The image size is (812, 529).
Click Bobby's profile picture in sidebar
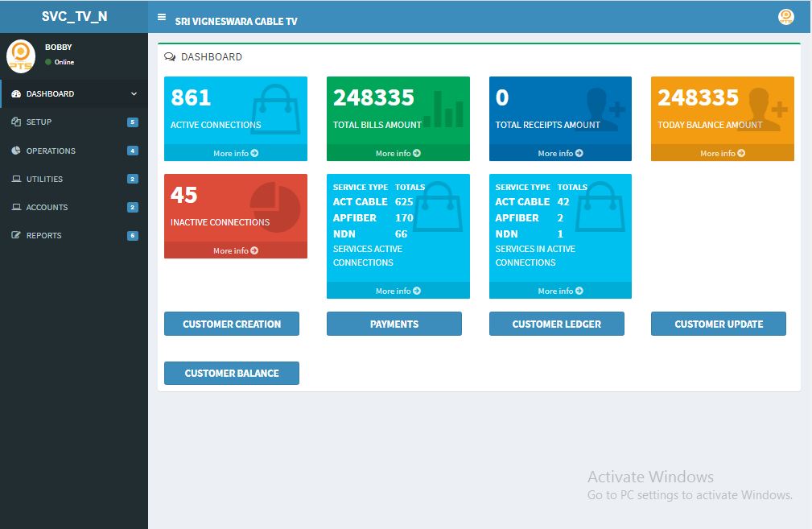(x=21, y=55)
